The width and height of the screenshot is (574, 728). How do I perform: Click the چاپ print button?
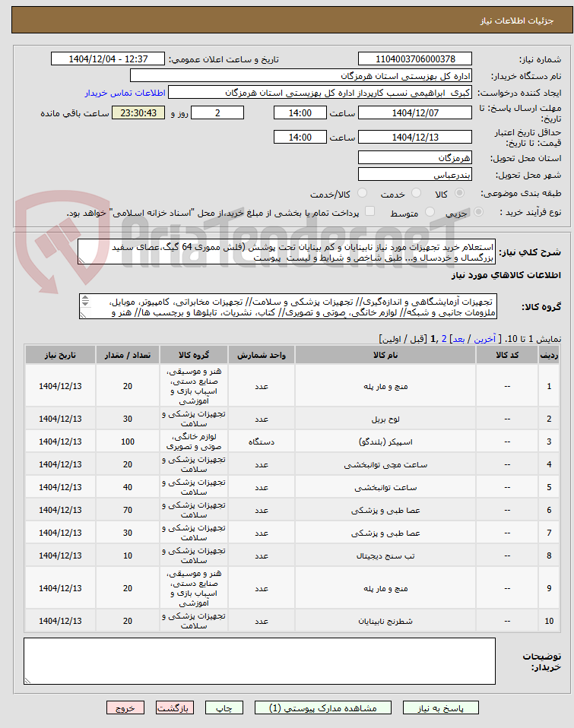point(224,708)
